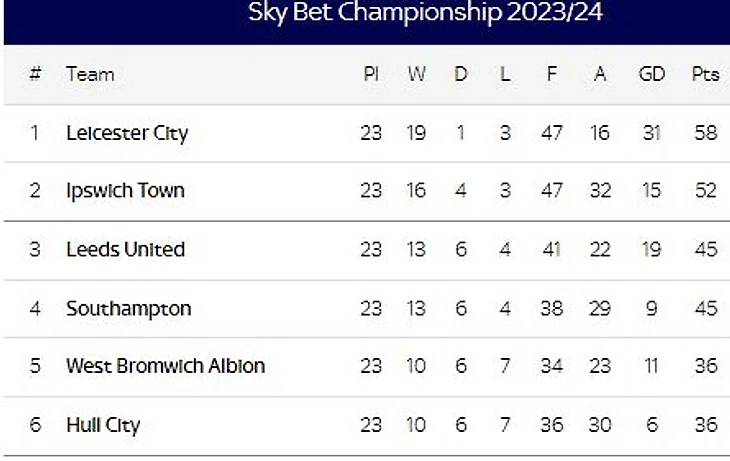Image resolution: width=730 pixels, height=461 pixels.
Task: Click the F column header
Action: pyautogui.click(x=552, y=75)
